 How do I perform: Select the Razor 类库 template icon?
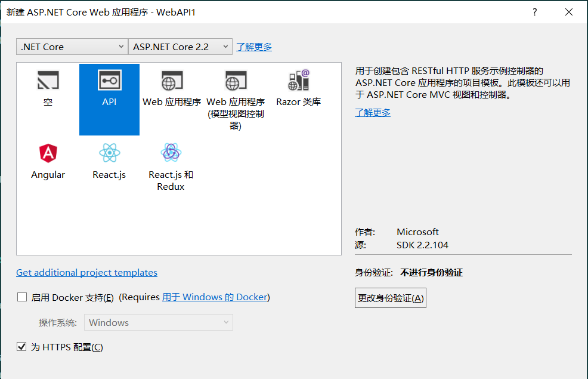pos(299,80)
